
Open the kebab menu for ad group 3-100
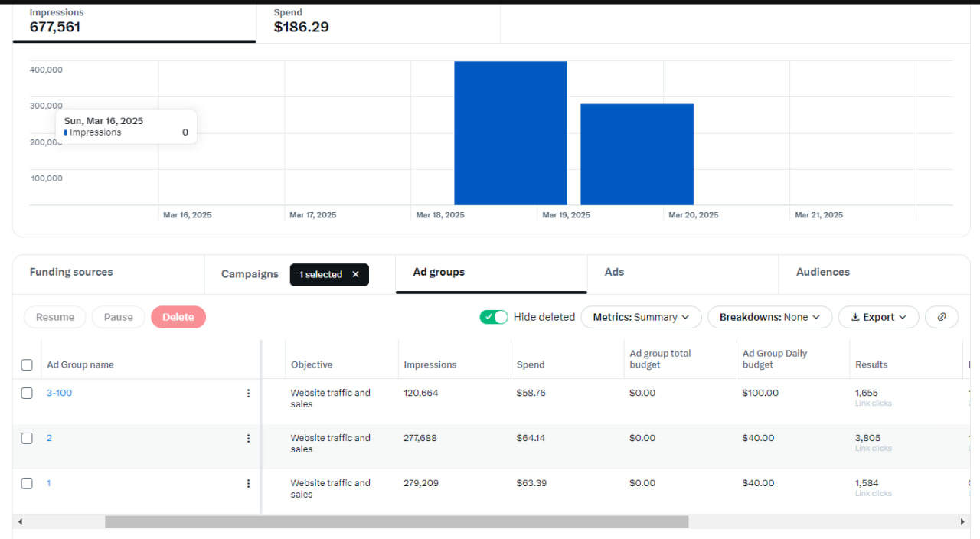tap(248, 394)
